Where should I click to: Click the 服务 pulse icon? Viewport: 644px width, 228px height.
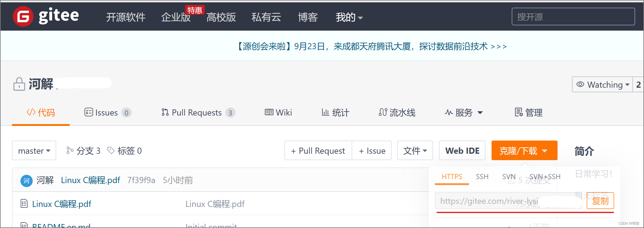pos(449,112)
